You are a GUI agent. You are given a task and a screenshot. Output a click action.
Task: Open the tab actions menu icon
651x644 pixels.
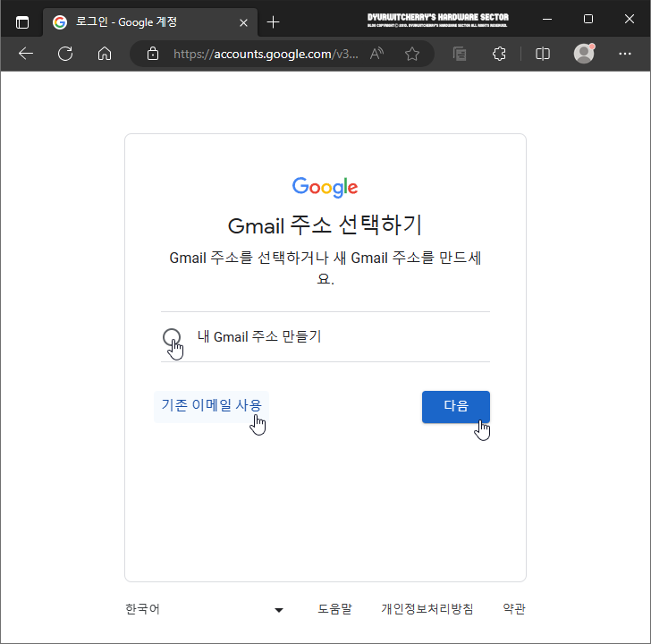(22, 22)
